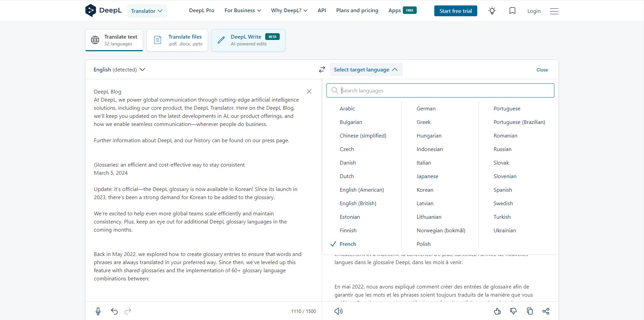The width and height of the screenshot is (644, 320).
Task: Select Dutch as target language
Action: coord(347,176)
